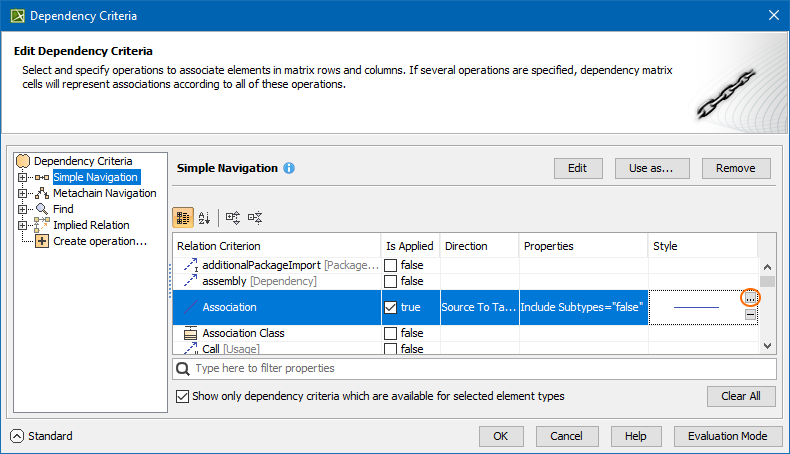This screenshot has height=454, width=790.
Task: Click the Create operation plus icon
Action: click(x=42, y=241)
